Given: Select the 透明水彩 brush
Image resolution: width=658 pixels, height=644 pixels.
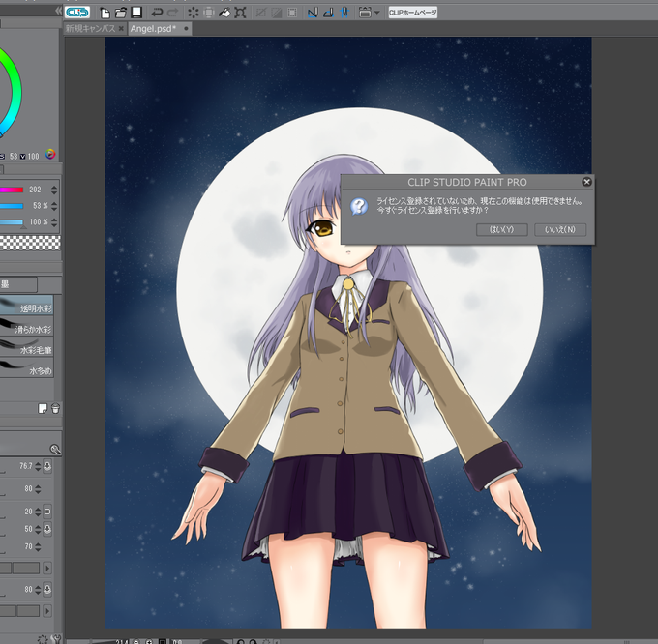Looking at the screenshot, I should tap(26, 306).
